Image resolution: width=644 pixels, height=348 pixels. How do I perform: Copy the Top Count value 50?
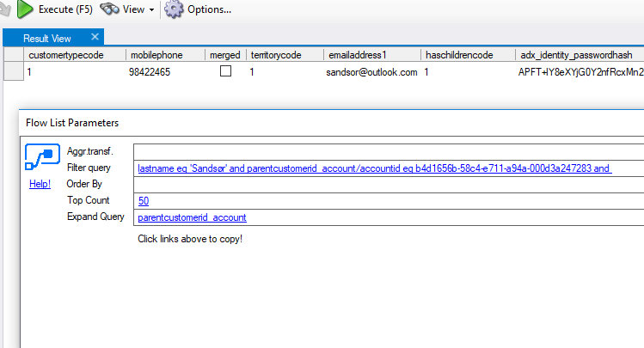pyautogui.click(x=144, y=201)
